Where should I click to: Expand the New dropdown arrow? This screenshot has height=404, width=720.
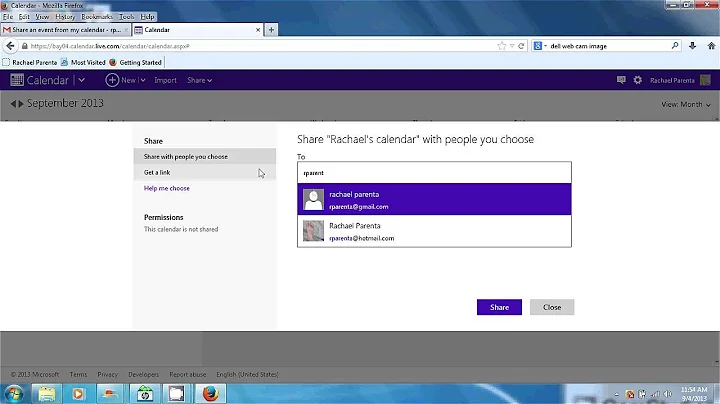coord(143,80)
